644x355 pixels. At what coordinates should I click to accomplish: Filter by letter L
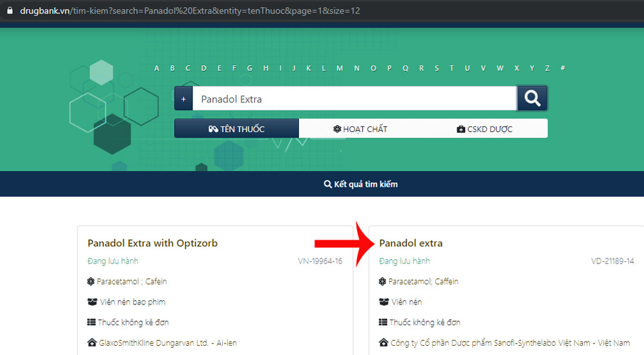point(324,68)
